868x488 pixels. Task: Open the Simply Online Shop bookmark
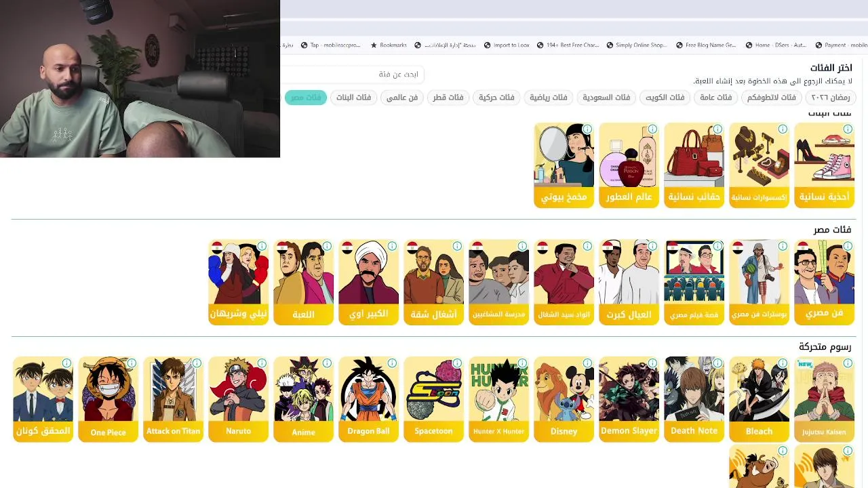637,45
